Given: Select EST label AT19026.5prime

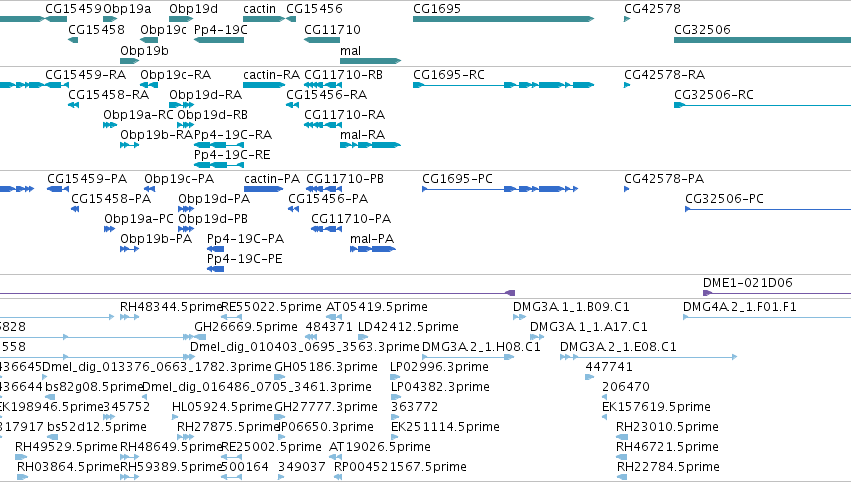Looking at the screenshot, I should 380,446.
